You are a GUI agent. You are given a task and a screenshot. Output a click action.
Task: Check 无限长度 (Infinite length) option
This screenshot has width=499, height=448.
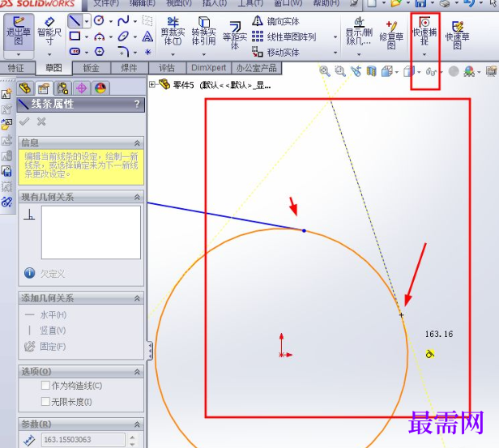point(45,402)
